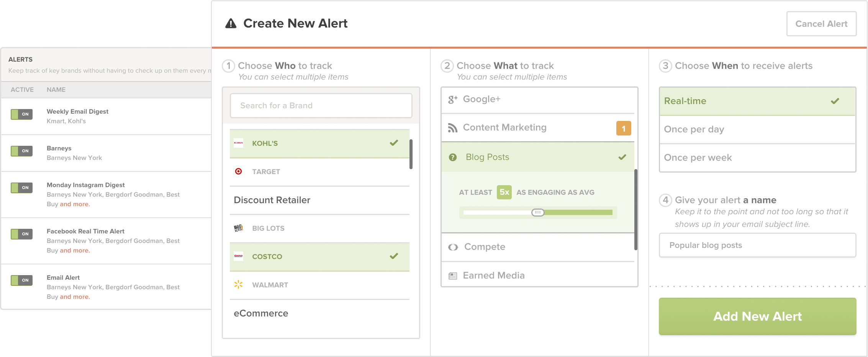Uncheck the Blog Posts checkmark
This screenshot has height=357, width=868.
click(x=622, y=157)
